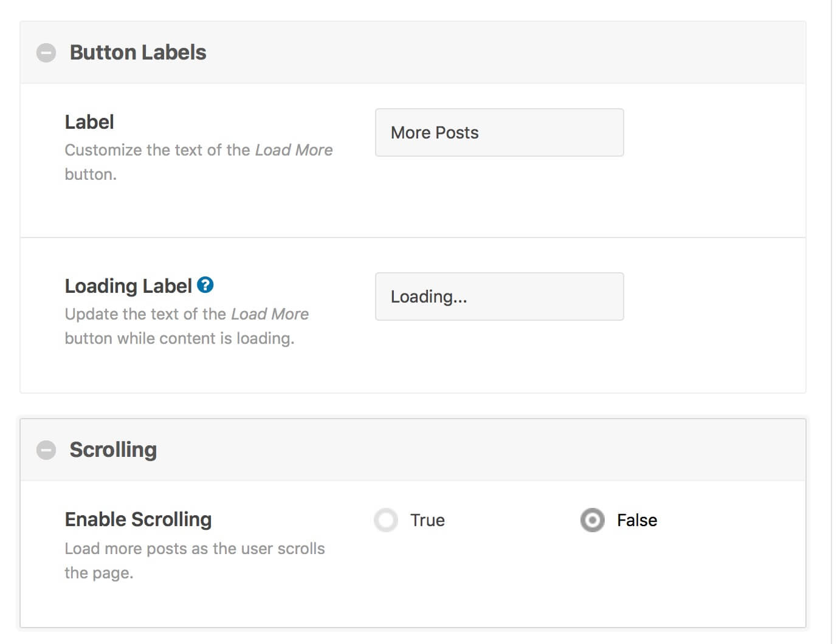Toggle the Scrolling panel header
The image size is (840, 644).
pos(413,450)
